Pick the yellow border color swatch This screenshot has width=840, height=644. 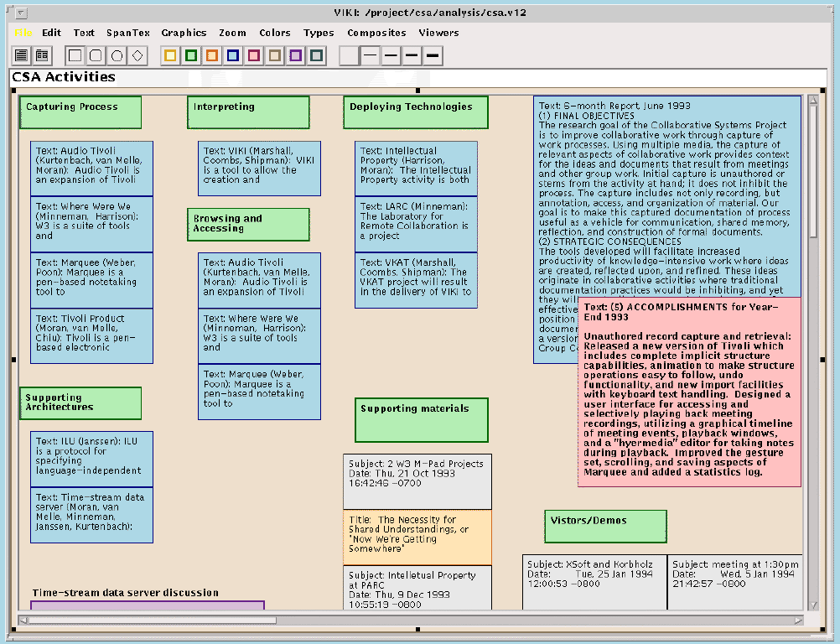(170, 56)
